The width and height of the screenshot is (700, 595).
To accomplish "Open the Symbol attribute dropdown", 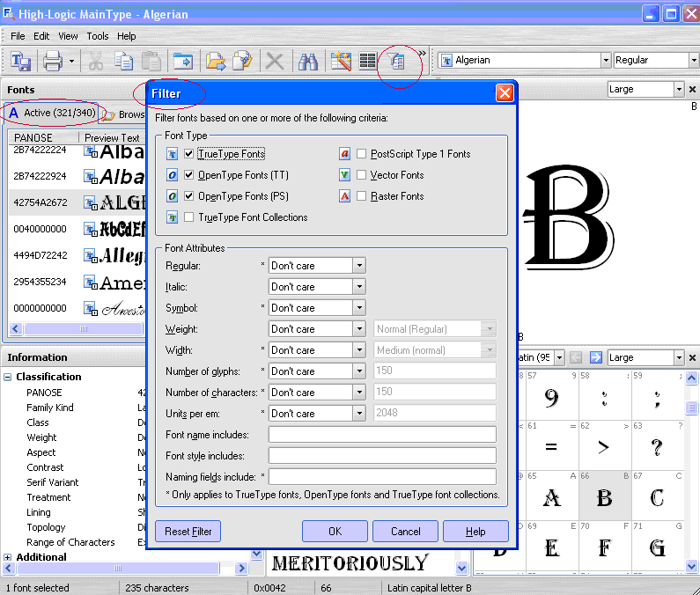I will (x=359, y=308).
